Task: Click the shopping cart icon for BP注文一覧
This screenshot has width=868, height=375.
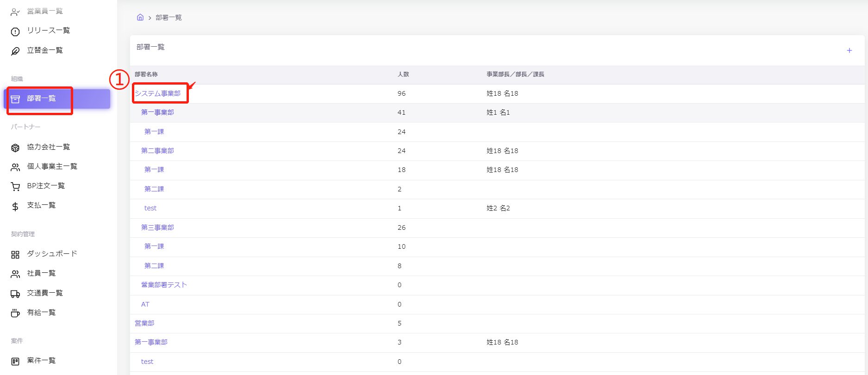Action: pyautogui.click(x=15, y=186)
